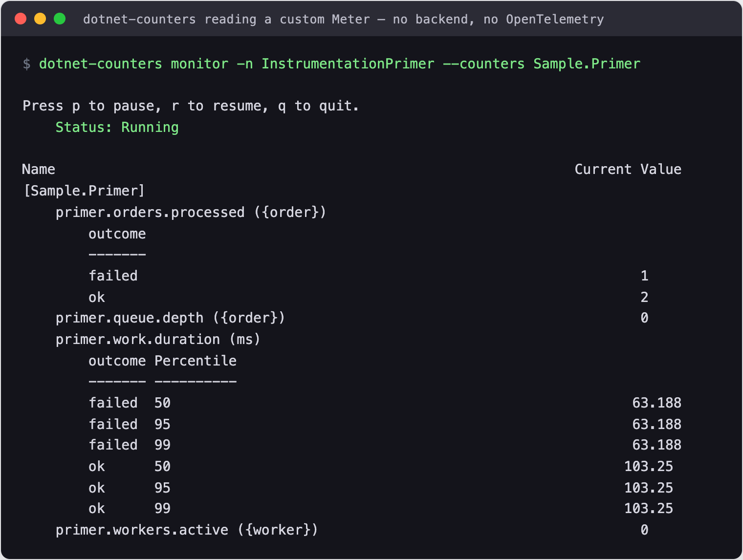This screenshot has height=560, width=743.
Task: Click the terminal window title text
Action: click(x=343, y=19)
